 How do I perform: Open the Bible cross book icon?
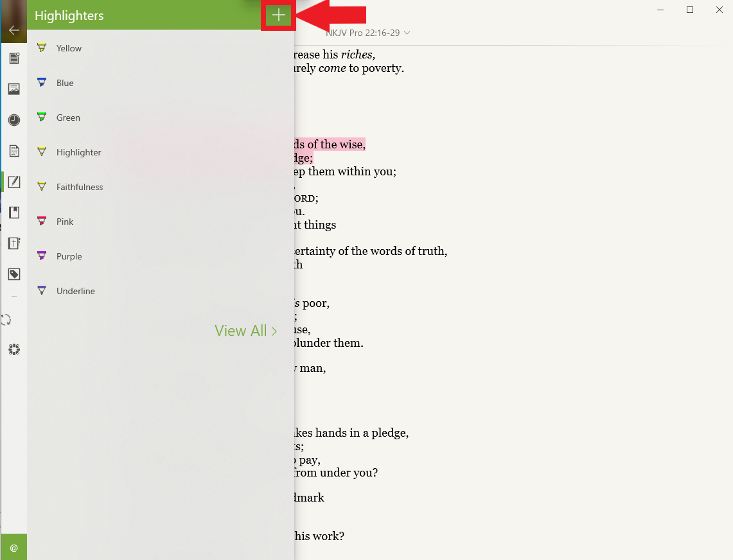[14, 243]
